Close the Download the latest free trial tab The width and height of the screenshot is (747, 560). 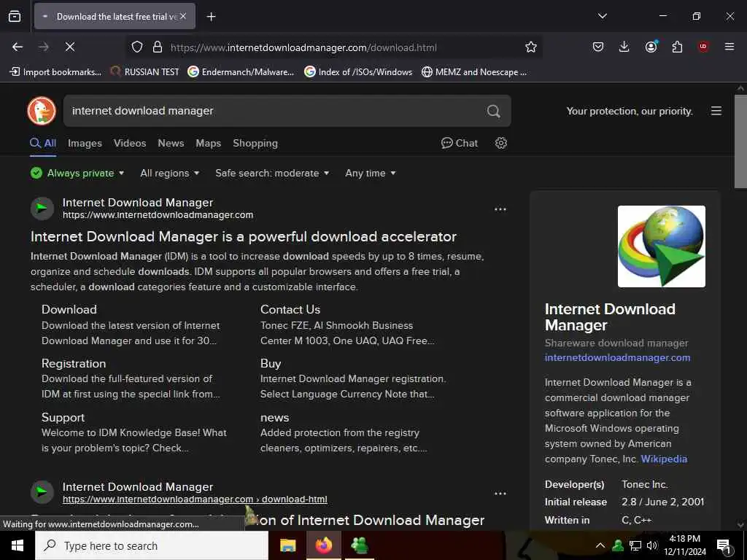click(183, 16)
